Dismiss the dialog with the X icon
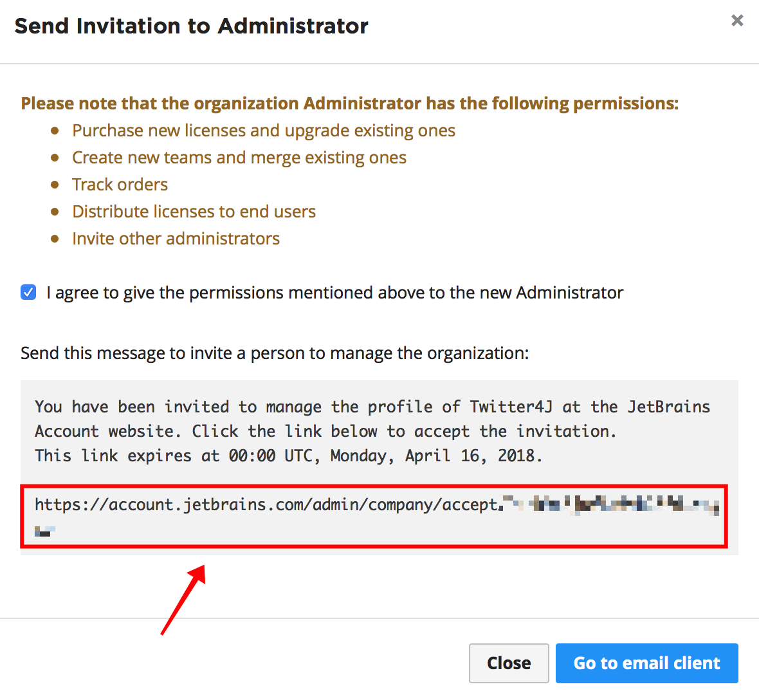This screenshot has width=759, height=700. [736, 21]
